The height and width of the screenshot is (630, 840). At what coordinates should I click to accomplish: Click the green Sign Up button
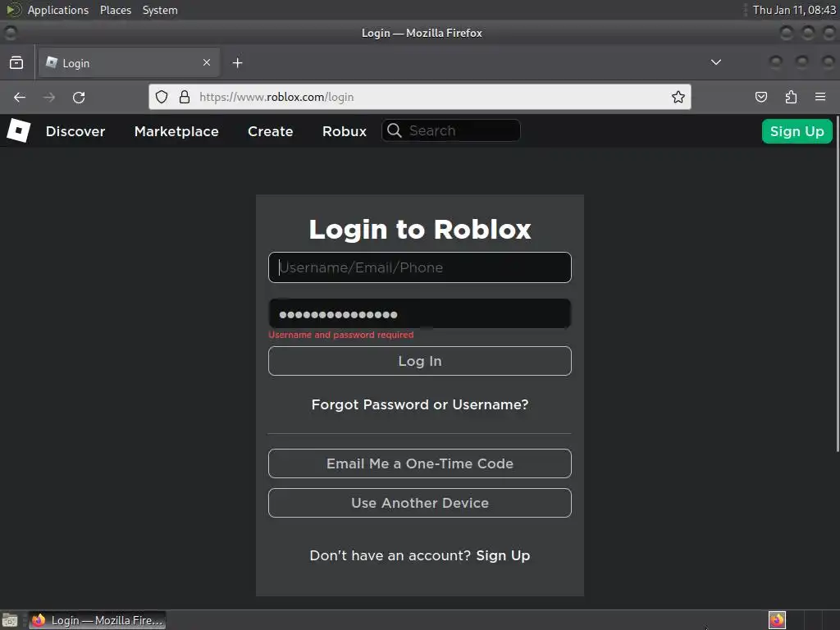point(797,131)
